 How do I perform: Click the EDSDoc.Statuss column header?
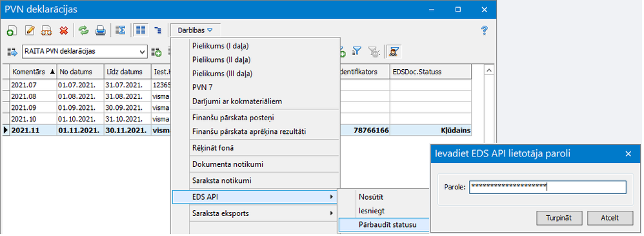(430, 72)
